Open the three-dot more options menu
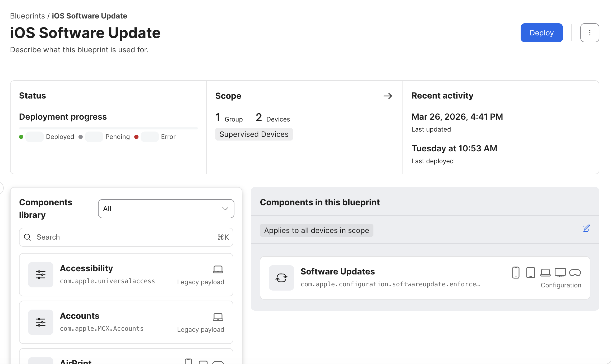This screenshot has height=364, width=611. click(x=590, y=33)
